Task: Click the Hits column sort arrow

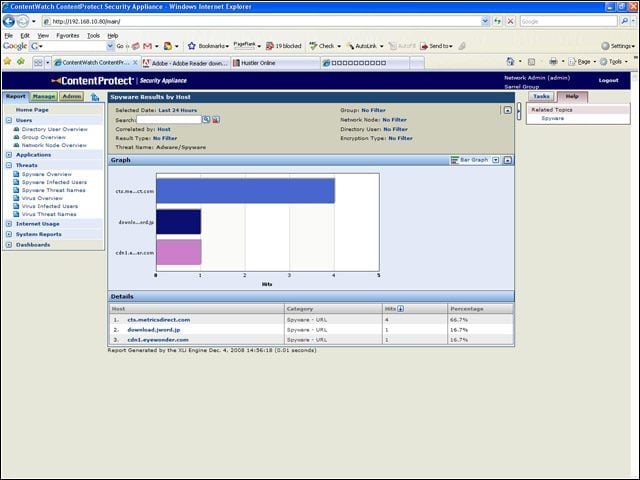Action: tap(400, 309)
